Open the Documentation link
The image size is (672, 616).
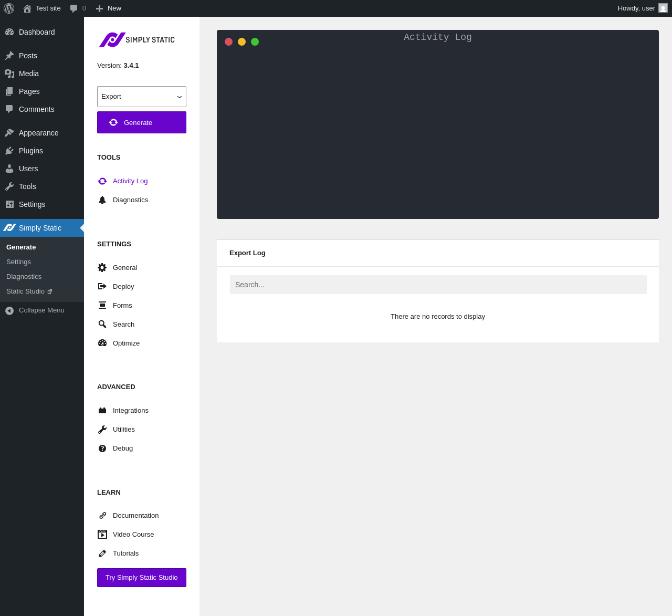(x=135, y=516)
